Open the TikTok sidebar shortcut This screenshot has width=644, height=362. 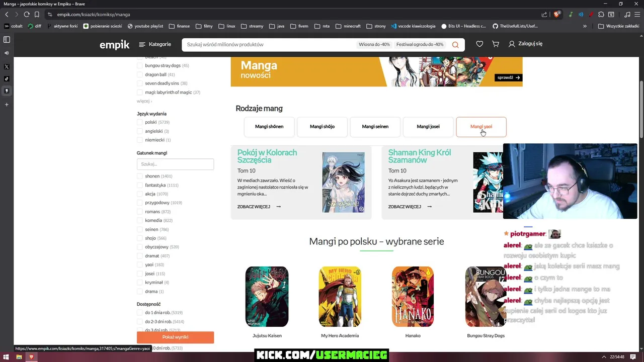[x=7, y=78]
